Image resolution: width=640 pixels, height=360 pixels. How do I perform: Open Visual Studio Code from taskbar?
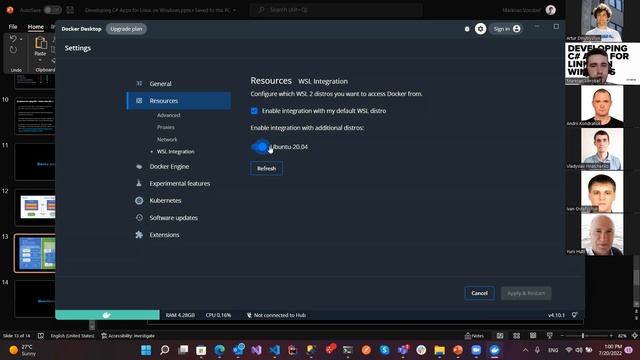[275, 350]
